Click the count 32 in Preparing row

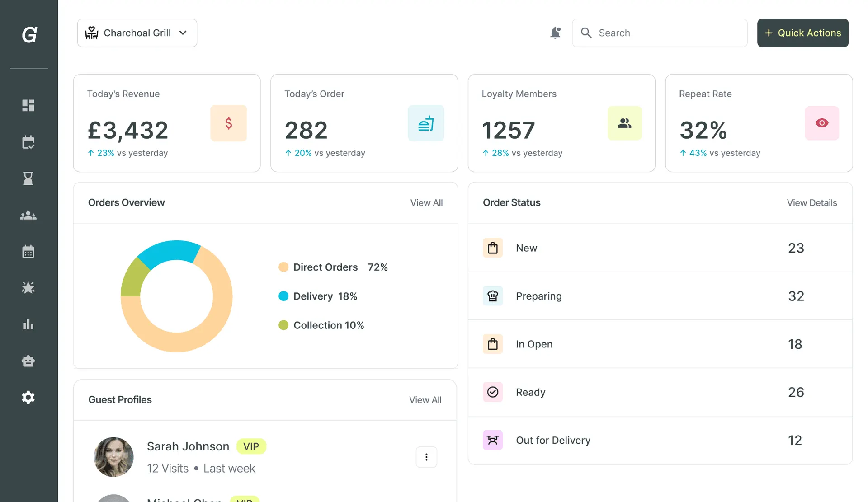796,296
